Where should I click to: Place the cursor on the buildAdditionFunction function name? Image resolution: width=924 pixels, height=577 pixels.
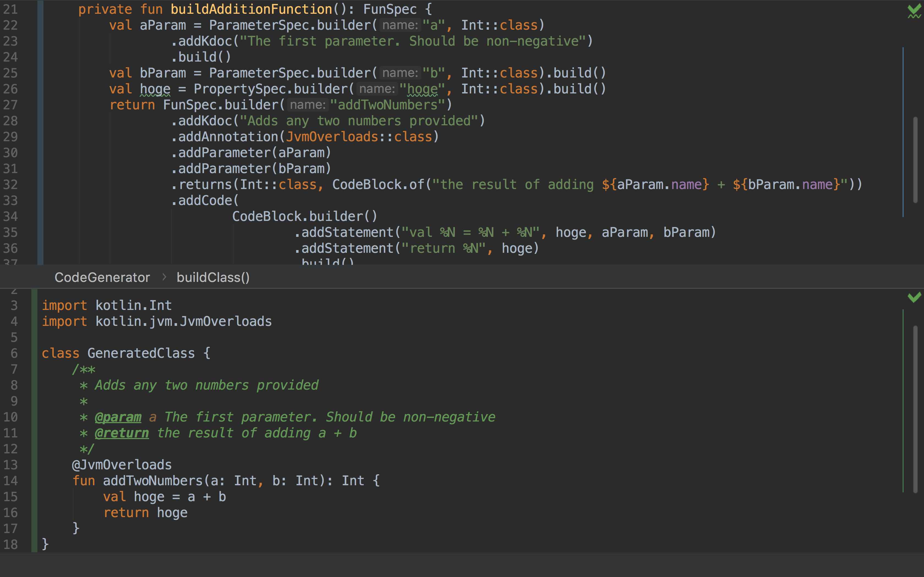[x=251, y=9]
